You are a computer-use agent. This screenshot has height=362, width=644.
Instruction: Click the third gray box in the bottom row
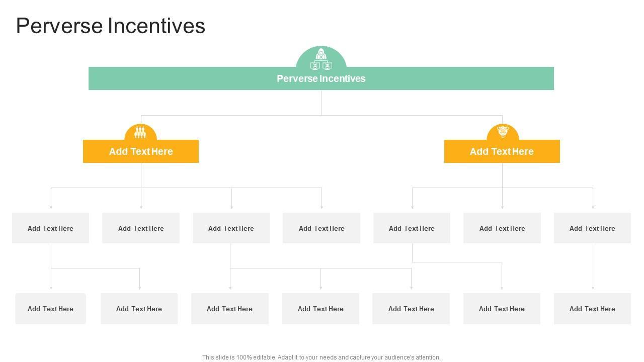coord(229,309)
